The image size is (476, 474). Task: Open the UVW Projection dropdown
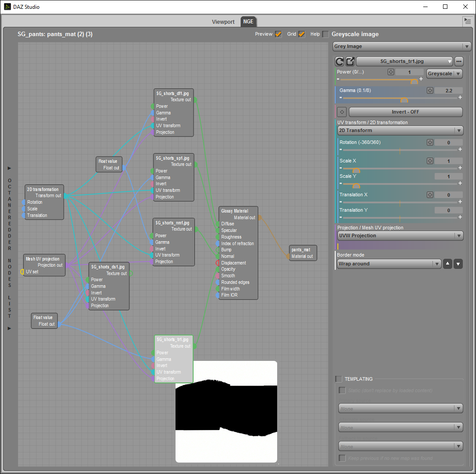pos(400,235)
